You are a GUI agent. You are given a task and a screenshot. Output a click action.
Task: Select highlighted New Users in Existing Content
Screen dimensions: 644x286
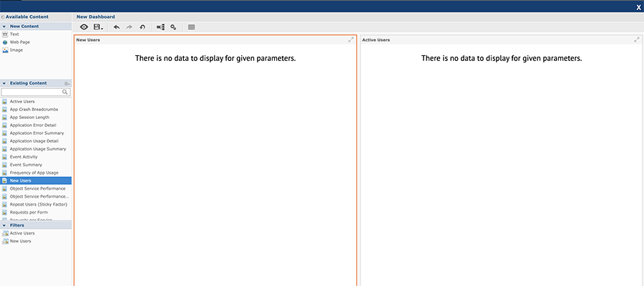(x=36, y=181)
